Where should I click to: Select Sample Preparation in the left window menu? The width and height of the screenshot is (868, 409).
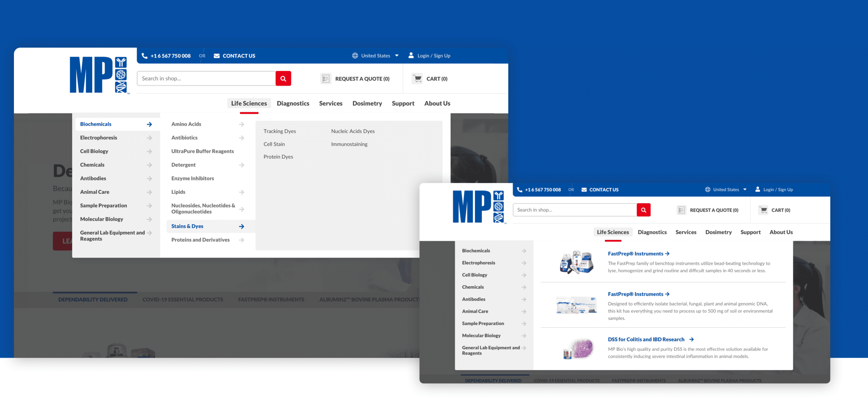[103, 206]
